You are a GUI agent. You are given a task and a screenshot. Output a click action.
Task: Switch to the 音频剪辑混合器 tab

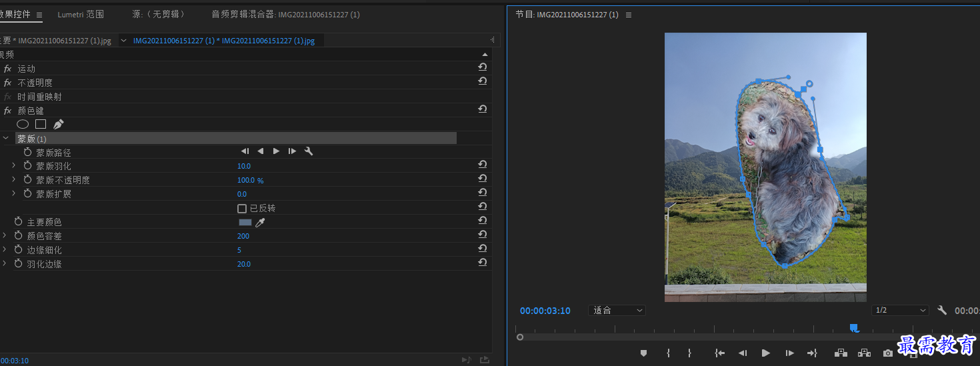[285, 14]
